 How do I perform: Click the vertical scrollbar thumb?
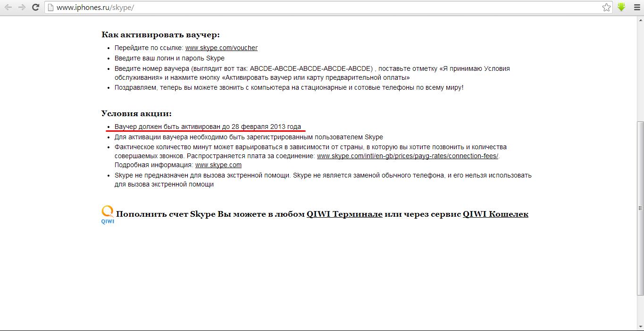click(x=640, y=208)
